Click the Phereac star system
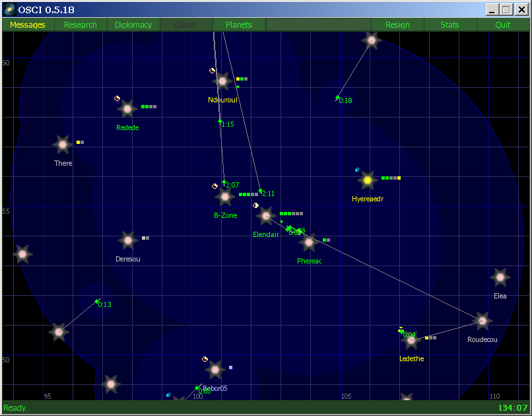This screenshot has height=416, width=532. pyautogui.click(x=308, y=242)
